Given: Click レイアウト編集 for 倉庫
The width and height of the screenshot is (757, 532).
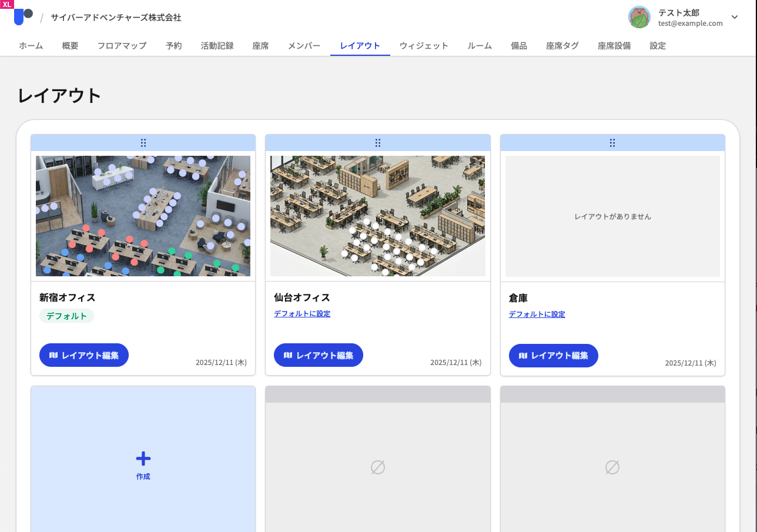Looking at the screenshot, I should [554, 356].
